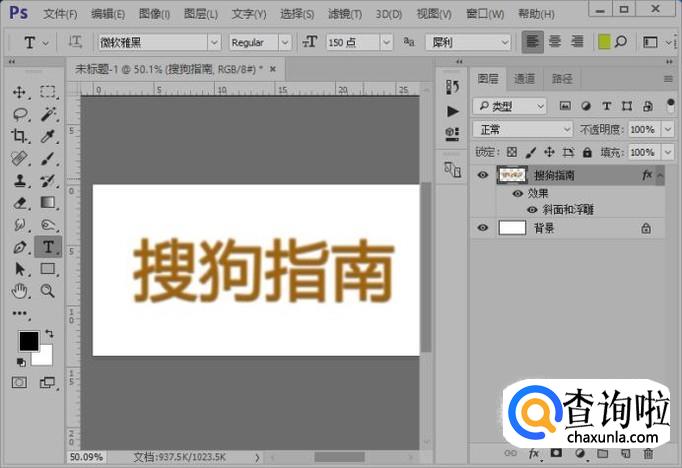Open the 不透明度 opacity dropdown

click(x=668, y=130)
